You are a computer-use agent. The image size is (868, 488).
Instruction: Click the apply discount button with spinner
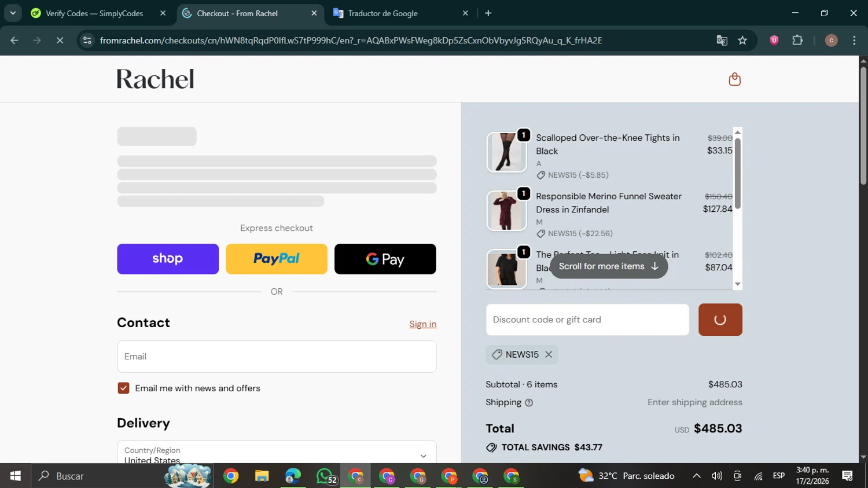pyautogui.click(x=720, y=320)
